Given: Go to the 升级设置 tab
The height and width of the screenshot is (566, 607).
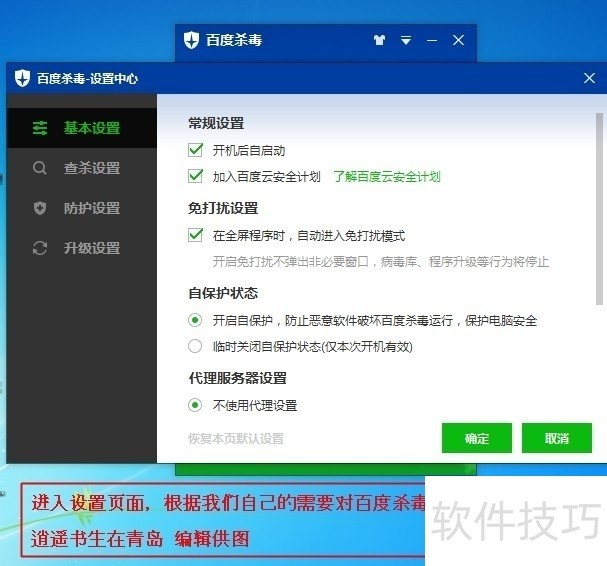Looking at the screenshot, I should click(82, 248).
